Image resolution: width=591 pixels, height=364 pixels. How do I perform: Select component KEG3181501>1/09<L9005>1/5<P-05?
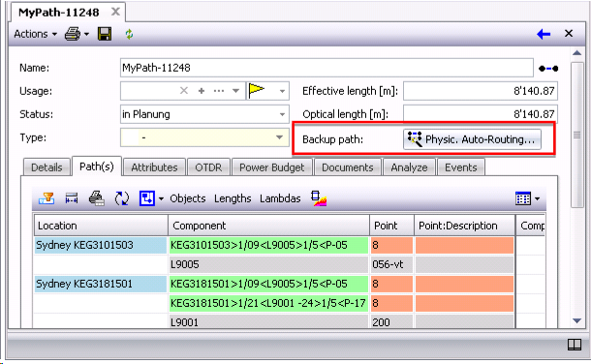[268, 284]
